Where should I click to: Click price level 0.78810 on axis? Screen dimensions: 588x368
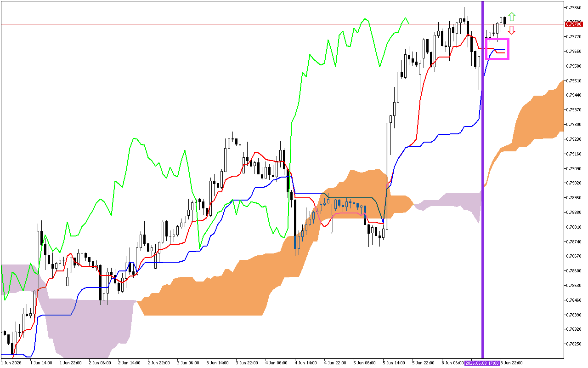574,227
